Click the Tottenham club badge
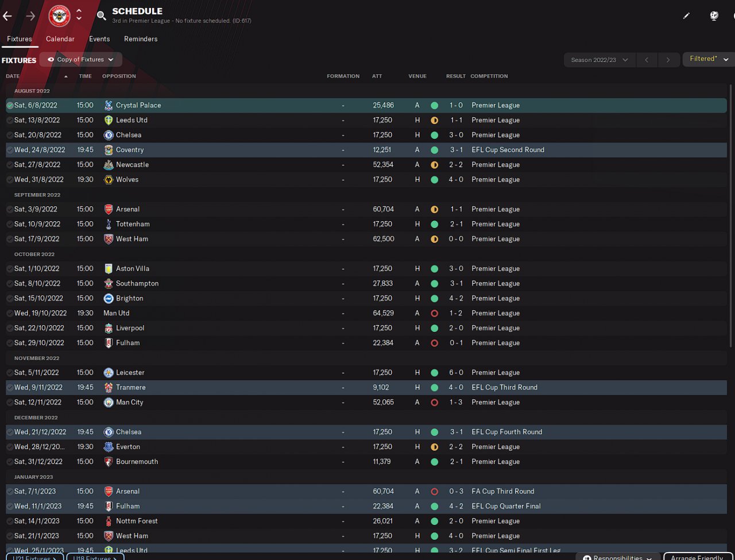Image resolution: width=735 pixels, height=560 pixels. [x=109, y=225]
